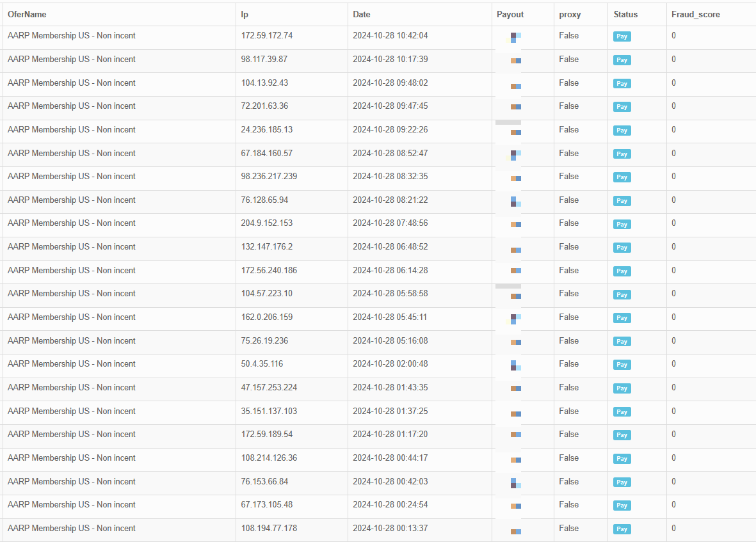Click Pay badge for IP 108.214.126.36
Viewport: 756px width, 542px height.
[622, 458]
